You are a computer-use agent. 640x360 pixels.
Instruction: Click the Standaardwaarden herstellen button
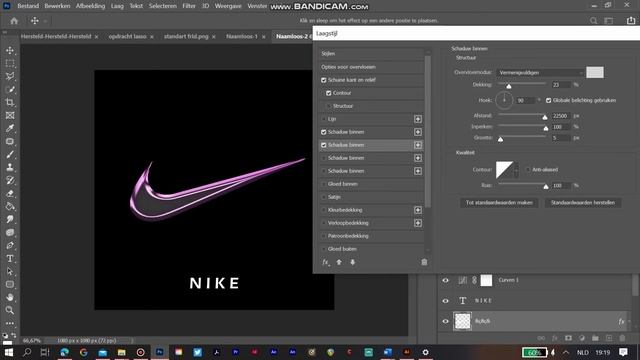583,203
